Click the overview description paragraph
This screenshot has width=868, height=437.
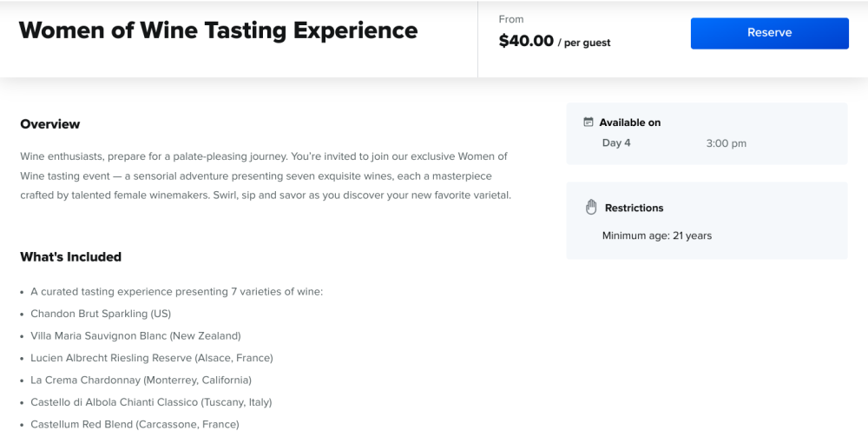click(x=266, y=176)
